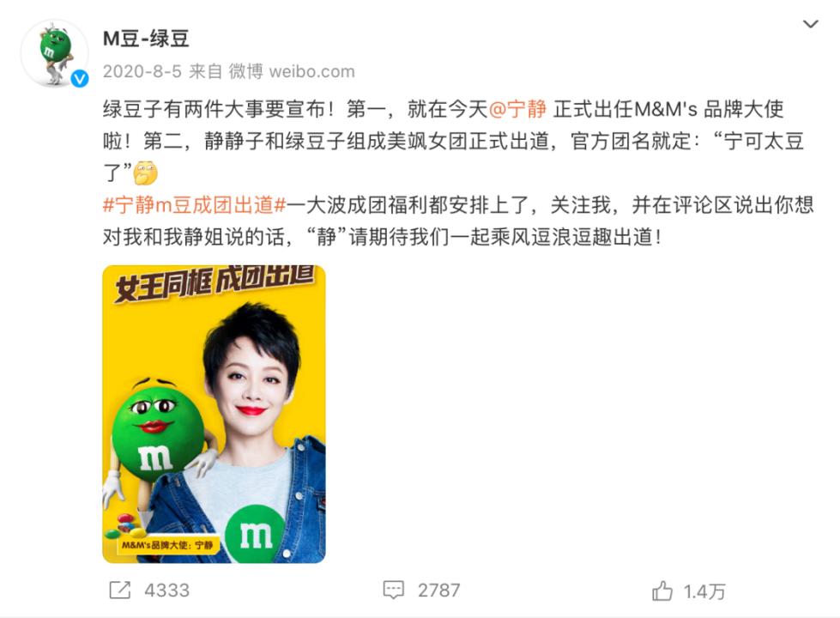Click the 2020-8-5 post date
840x618 pixels.
coord(142,71)
